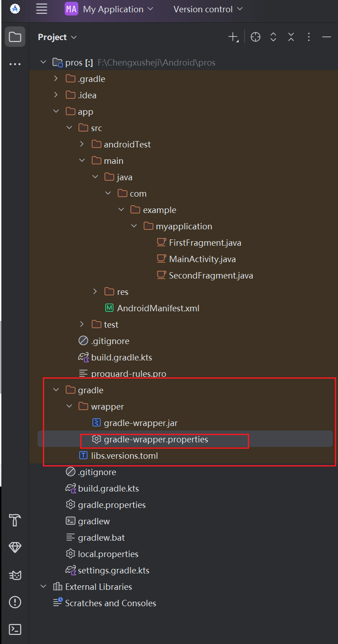Collapse All tree items icon
Image resolution: width=338 pixels, height=644 pixels.
(291, 37)
